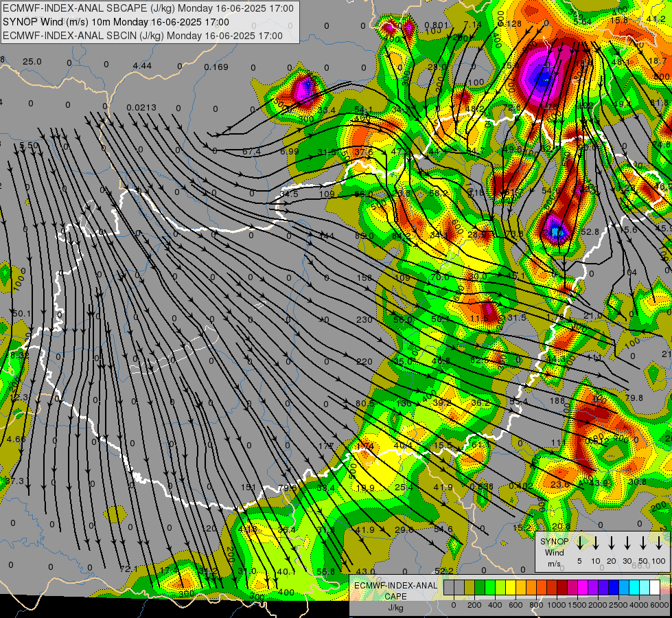Click the 5 m/s wind arrow in legend
The height and width of the screenshot is (618, 672).
tap(580, 542)
